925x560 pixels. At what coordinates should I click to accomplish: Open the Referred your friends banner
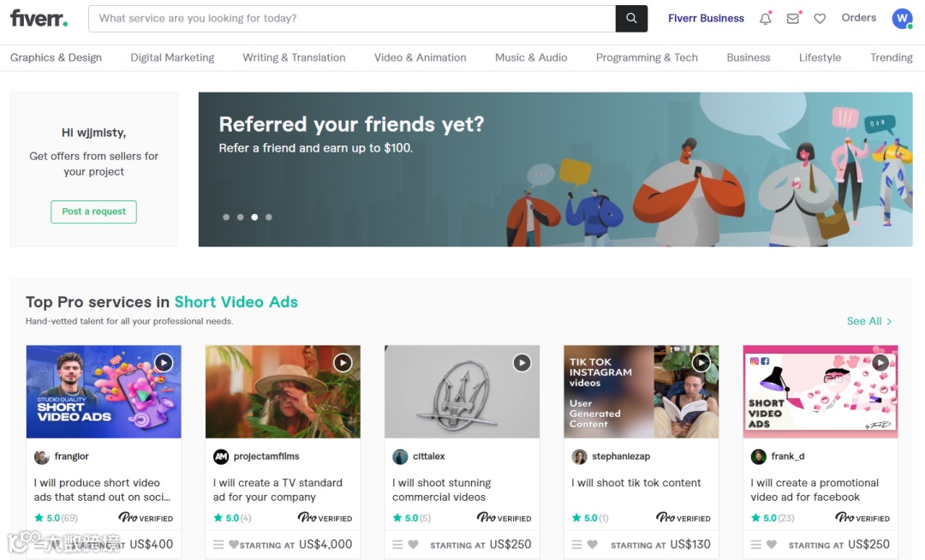tap(555, 170)
